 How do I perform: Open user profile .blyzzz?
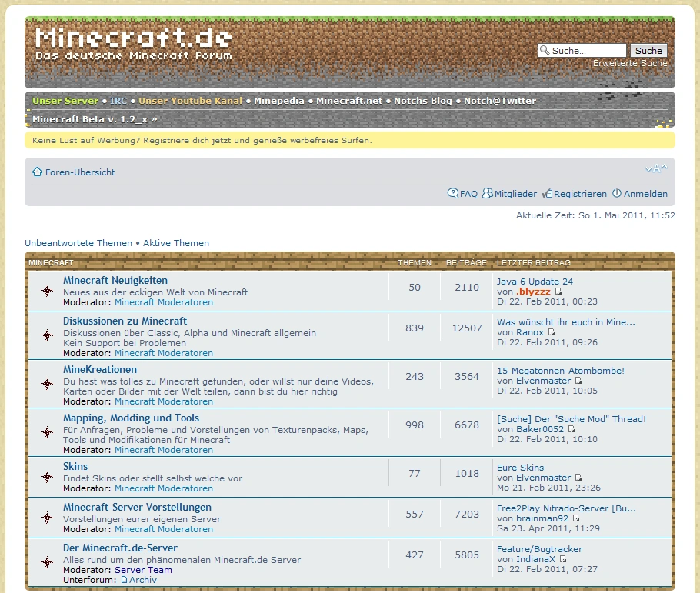534,292
